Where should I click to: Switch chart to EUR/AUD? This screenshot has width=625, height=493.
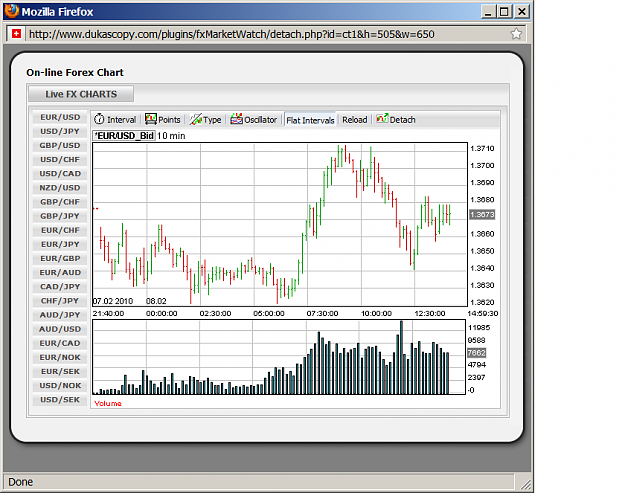pos(60,273)
